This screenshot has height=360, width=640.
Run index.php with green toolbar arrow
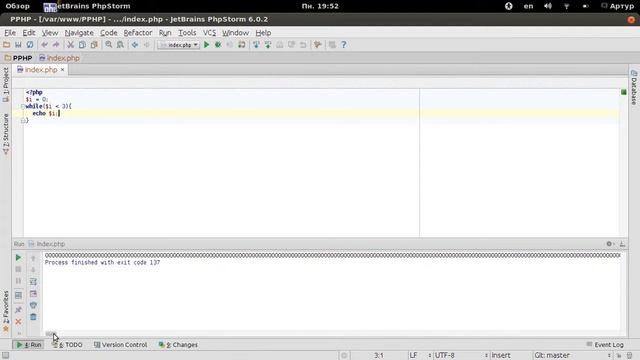pyautogui.click(x=207, y=45)
